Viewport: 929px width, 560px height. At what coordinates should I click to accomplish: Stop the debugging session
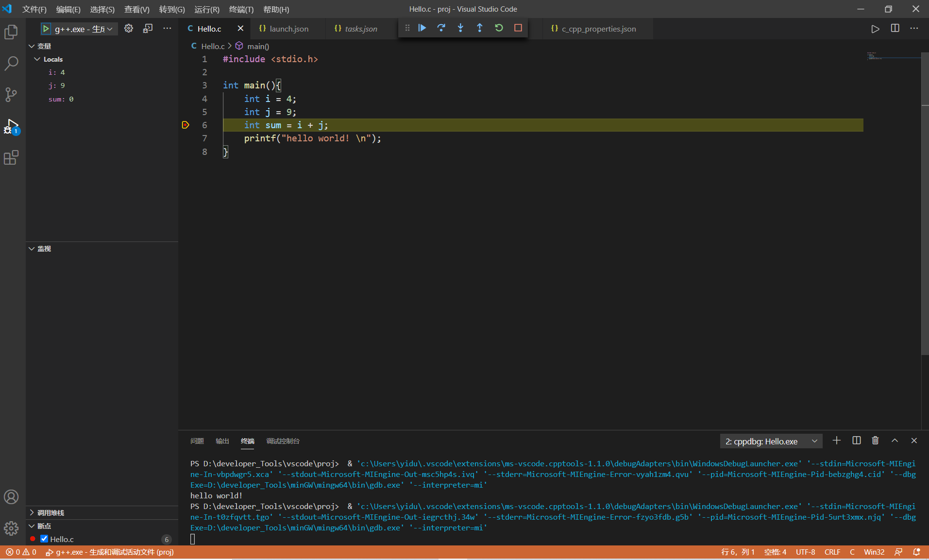point(518,28)
